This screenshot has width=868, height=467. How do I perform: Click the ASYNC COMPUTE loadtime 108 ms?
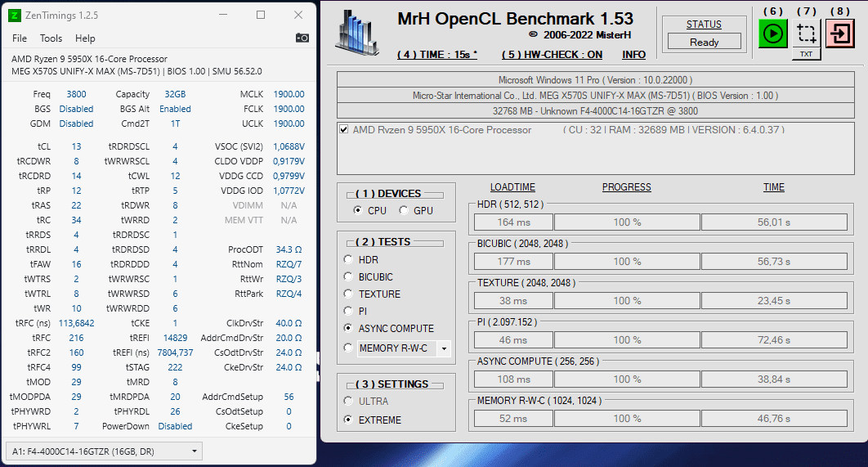click(513, 379)
